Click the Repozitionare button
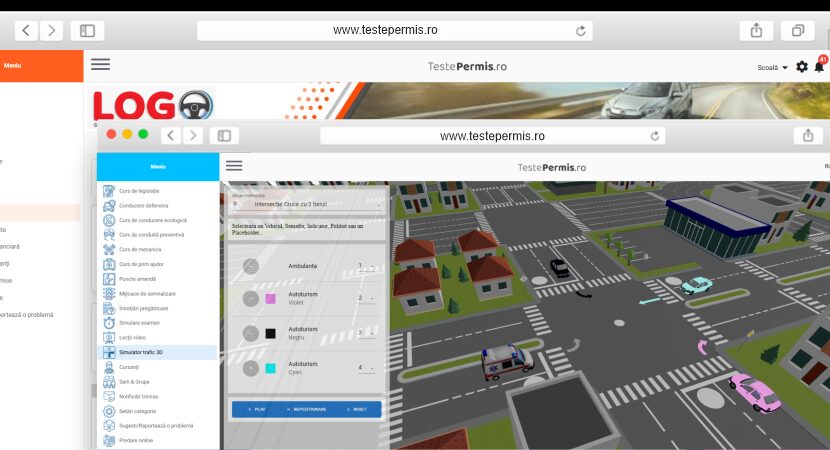The width and height of the screenshot is (830, 450). point(306,409)
